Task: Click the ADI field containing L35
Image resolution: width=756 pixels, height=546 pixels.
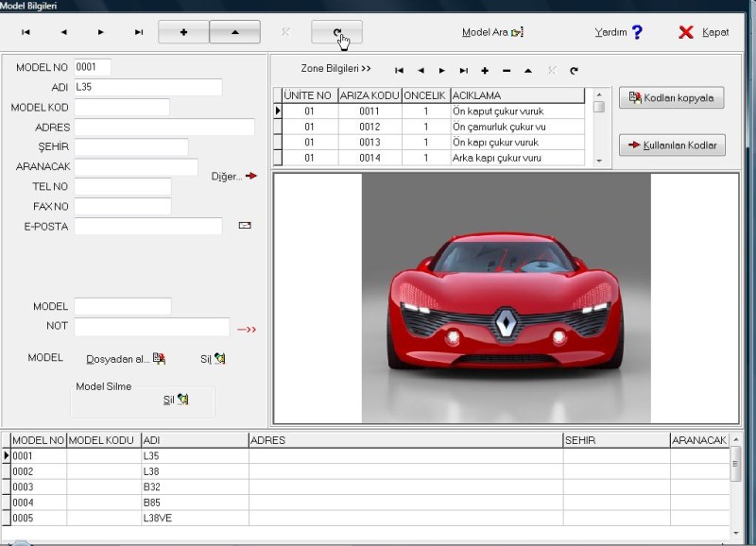Action: (148, 87)
